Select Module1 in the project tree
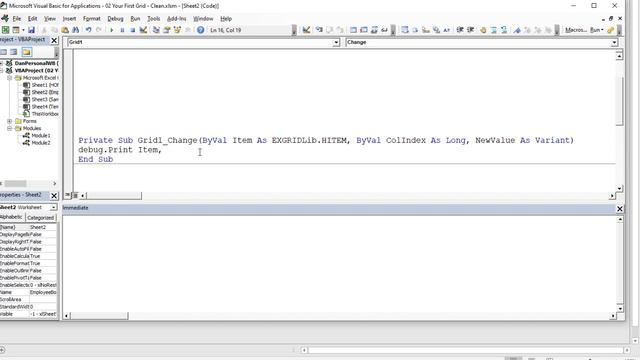The width and height of the screenshot is (640, 360). [36, 136]
